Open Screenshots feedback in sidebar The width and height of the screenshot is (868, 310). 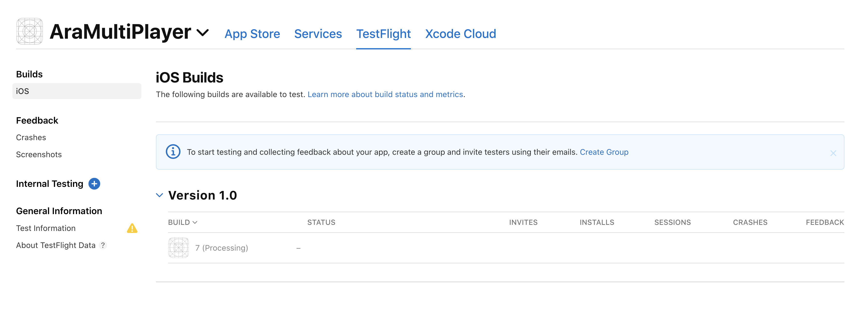pyautogui.click(x=39, y=155)
